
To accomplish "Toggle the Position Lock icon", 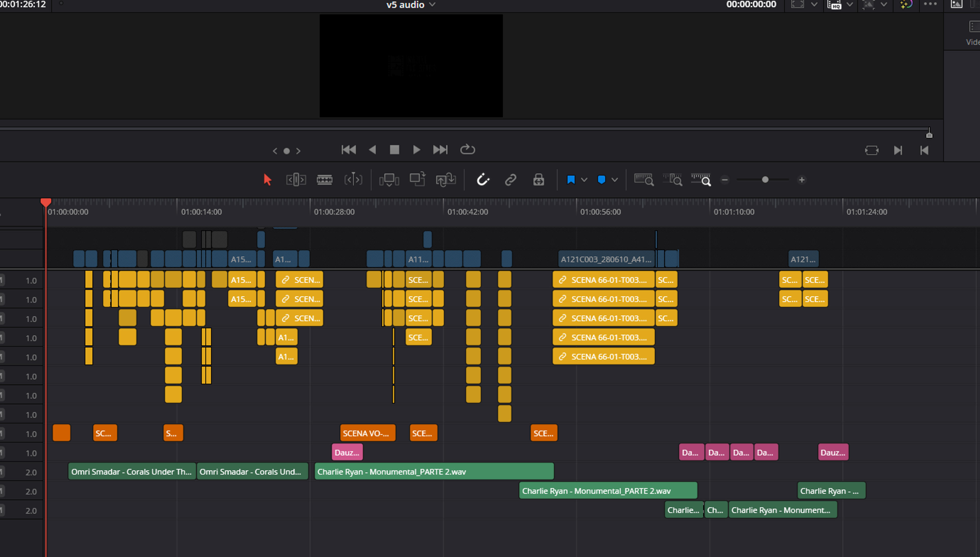I will 538,179.
